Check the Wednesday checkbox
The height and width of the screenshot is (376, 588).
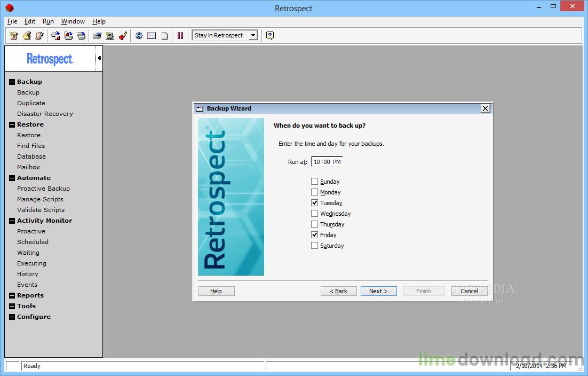[315, 214]
